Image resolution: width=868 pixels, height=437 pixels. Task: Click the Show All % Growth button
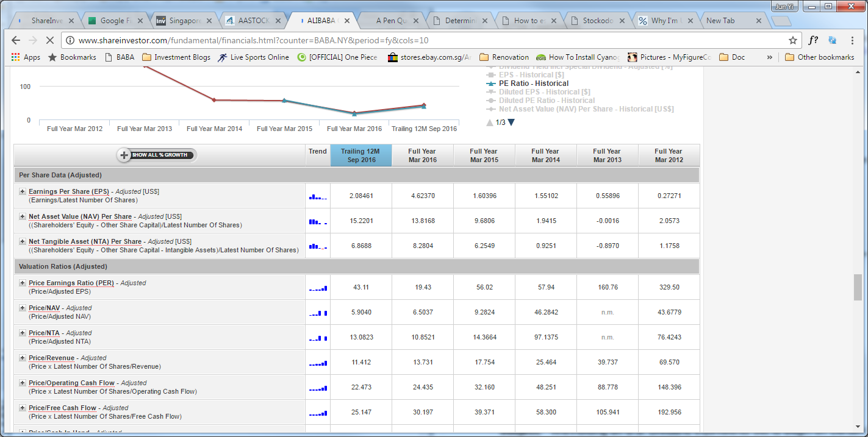pyautogui.click(x=157, y=155)
